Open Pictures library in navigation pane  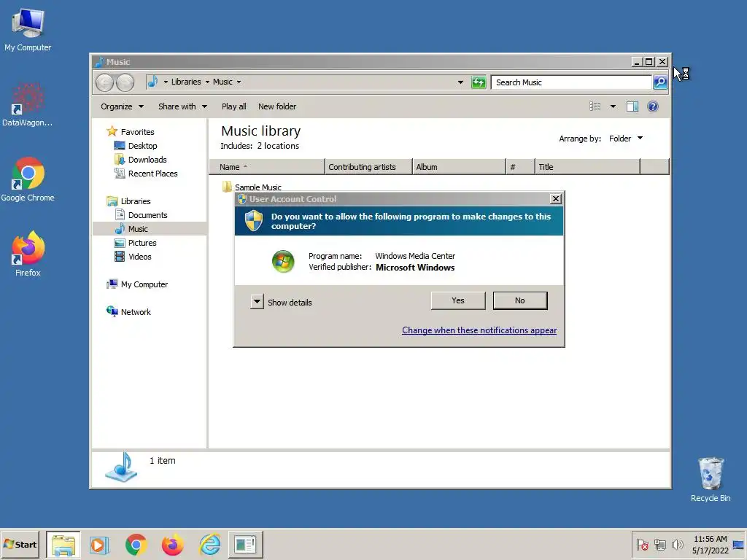(135, 242)
